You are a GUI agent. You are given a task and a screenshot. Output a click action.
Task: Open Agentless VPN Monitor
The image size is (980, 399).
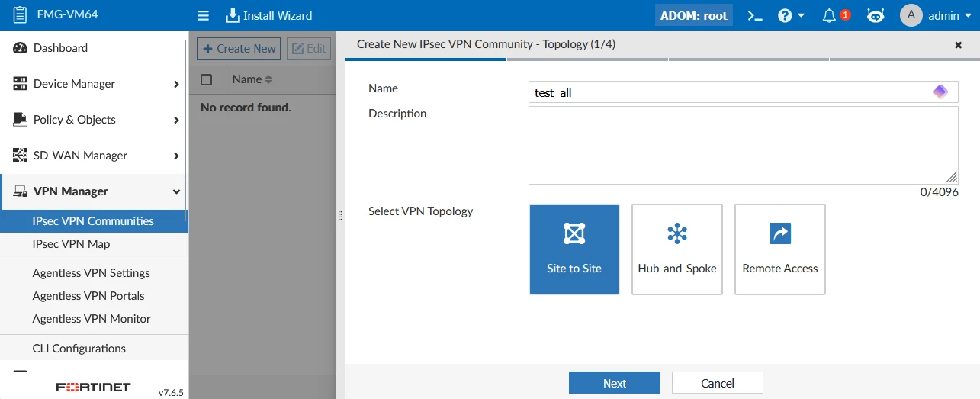click(93, 319)
